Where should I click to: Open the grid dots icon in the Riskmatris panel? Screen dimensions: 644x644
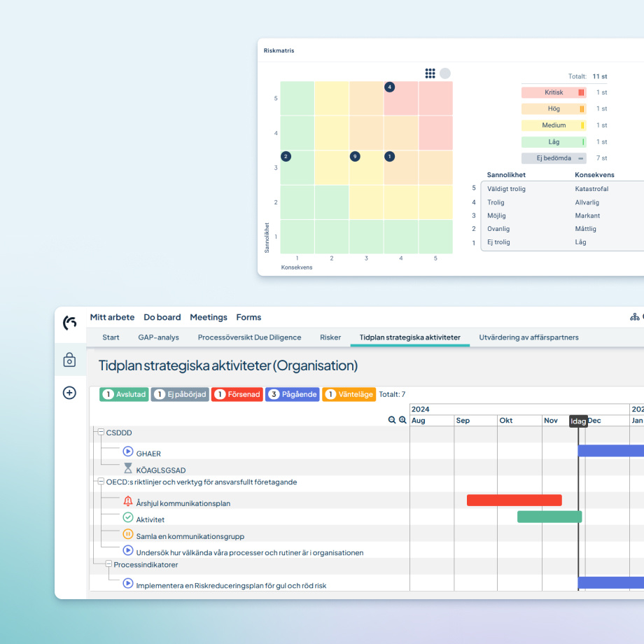tap(430, 73)
